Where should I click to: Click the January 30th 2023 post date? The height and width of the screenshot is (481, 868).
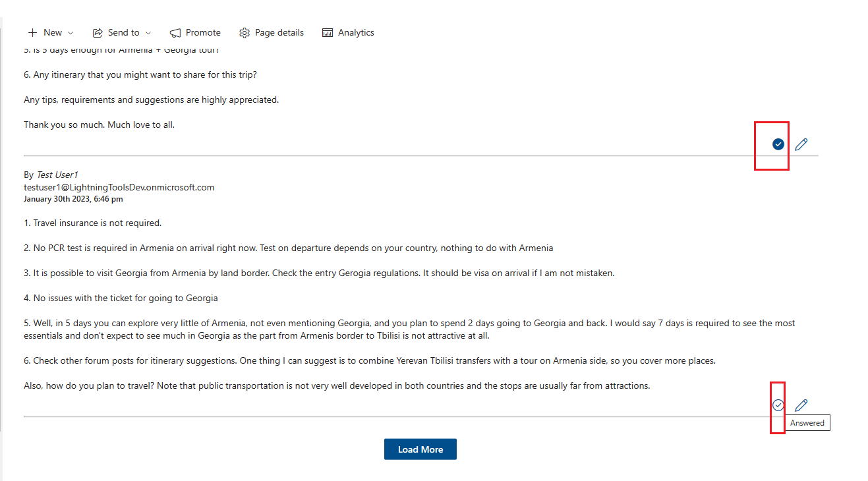(73, 199)
